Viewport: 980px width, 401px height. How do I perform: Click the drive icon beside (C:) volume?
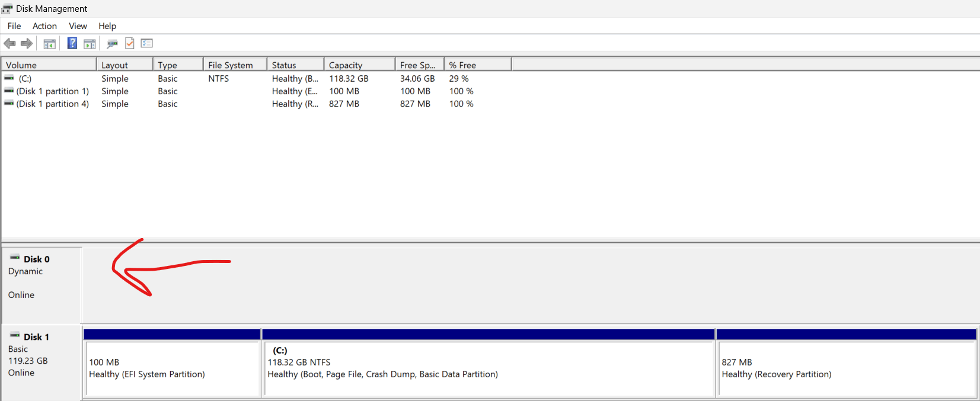pos(9,78)
